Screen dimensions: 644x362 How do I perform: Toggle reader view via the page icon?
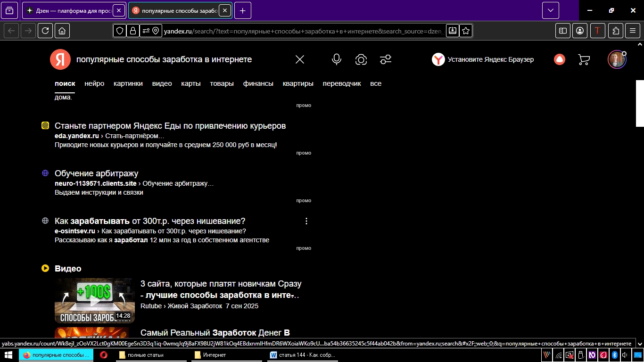click(452, 31)
